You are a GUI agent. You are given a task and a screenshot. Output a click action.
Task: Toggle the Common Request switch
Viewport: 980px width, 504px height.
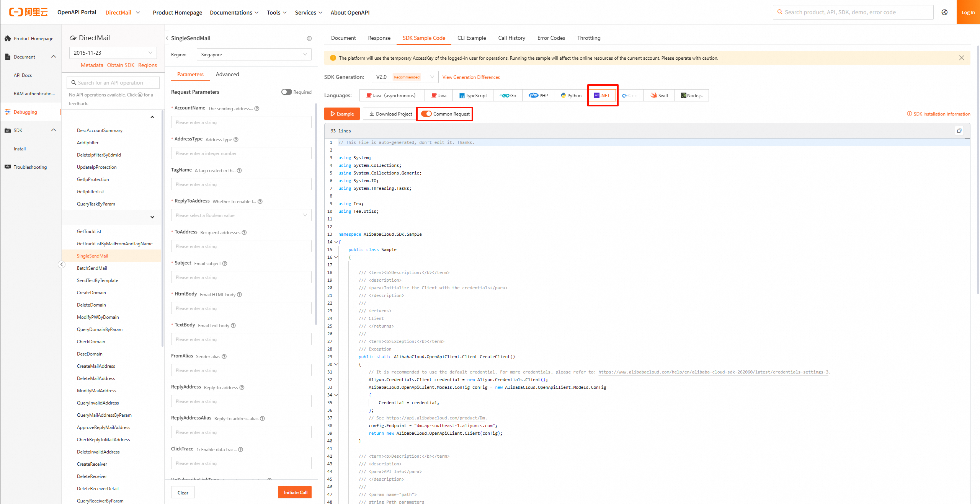click(x=426, y=114)
